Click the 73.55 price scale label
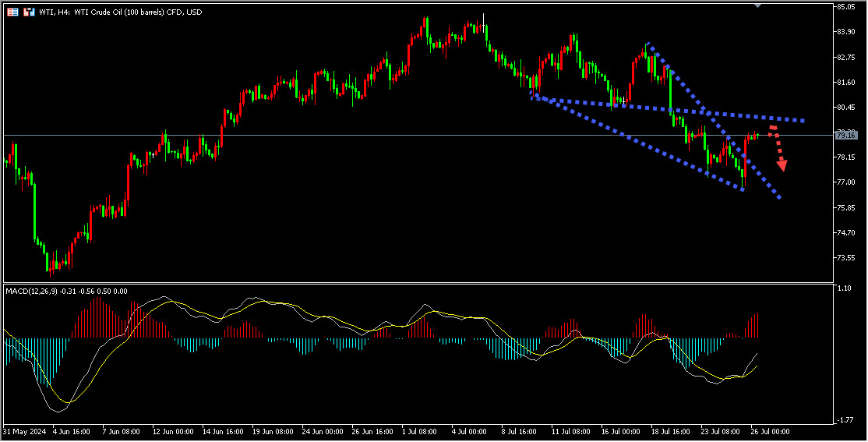The image size is (868, 442). point(845,258)
